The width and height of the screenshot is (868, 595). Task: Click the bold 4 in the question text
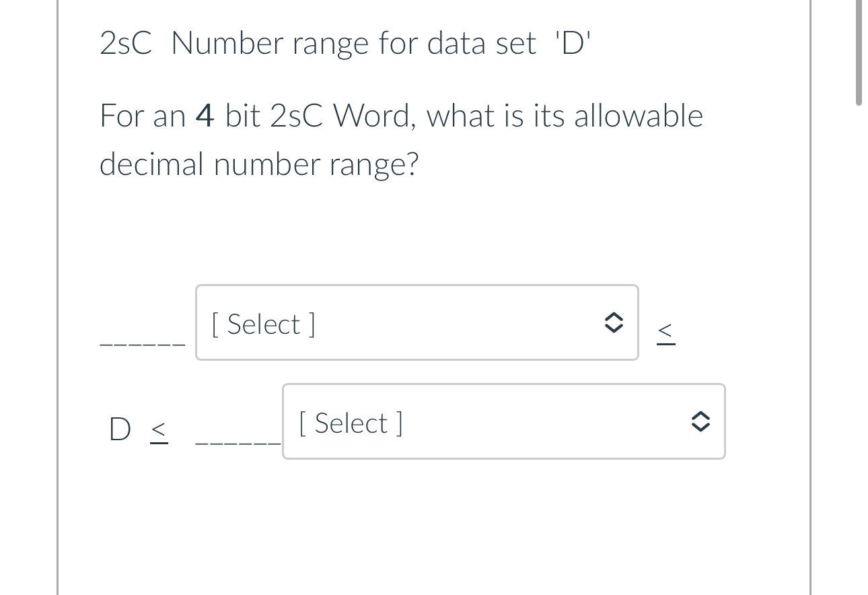click(x=204, y=115)
